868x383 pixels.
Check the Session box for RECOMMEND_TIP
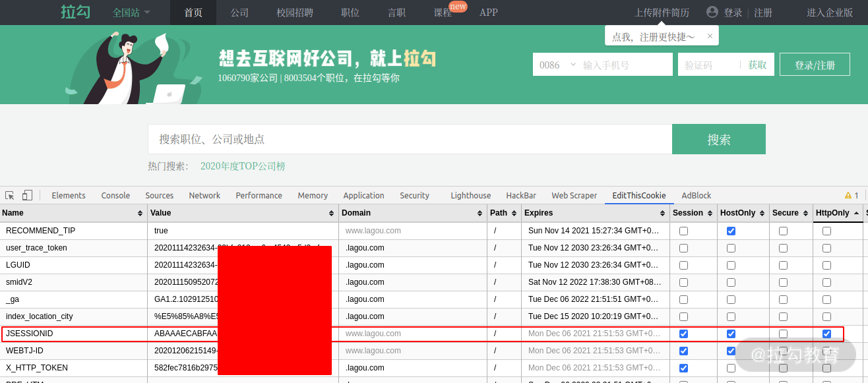point(683,231)
